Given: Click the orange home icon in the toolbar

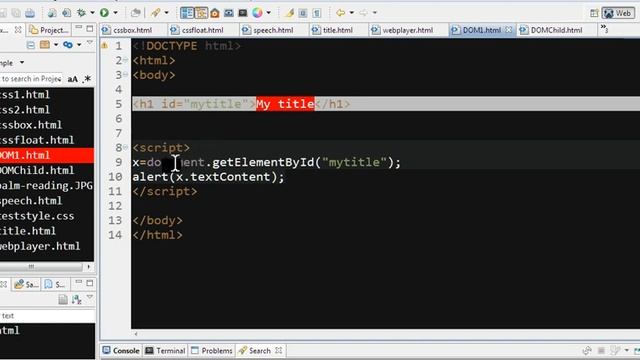Looking at the screenshot, I should pyautogui.click(x=215, y=13).
